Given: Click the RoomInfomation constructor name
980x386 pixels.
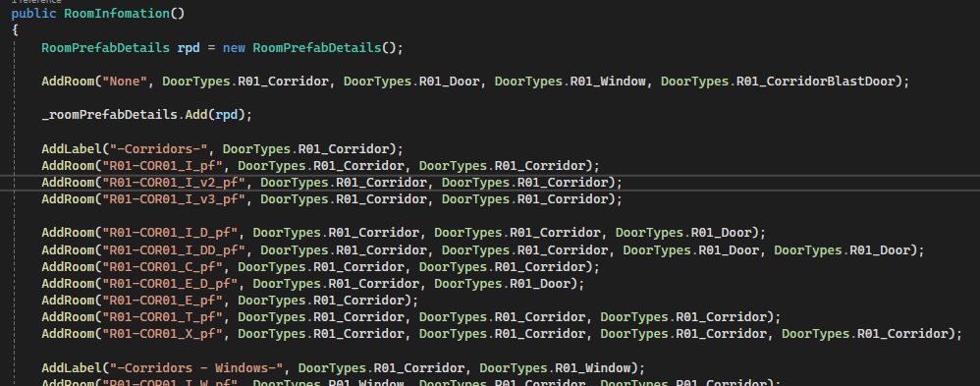Looking at the screenshot, I should (x=117, y=13).
